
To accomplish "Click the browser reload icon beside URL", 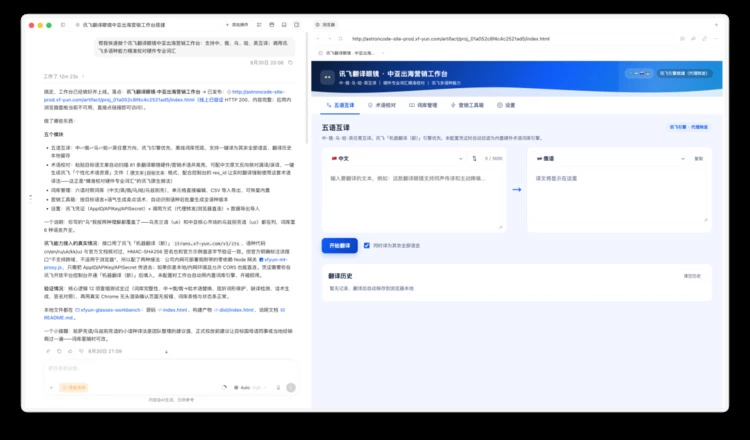I will point(340,39).
